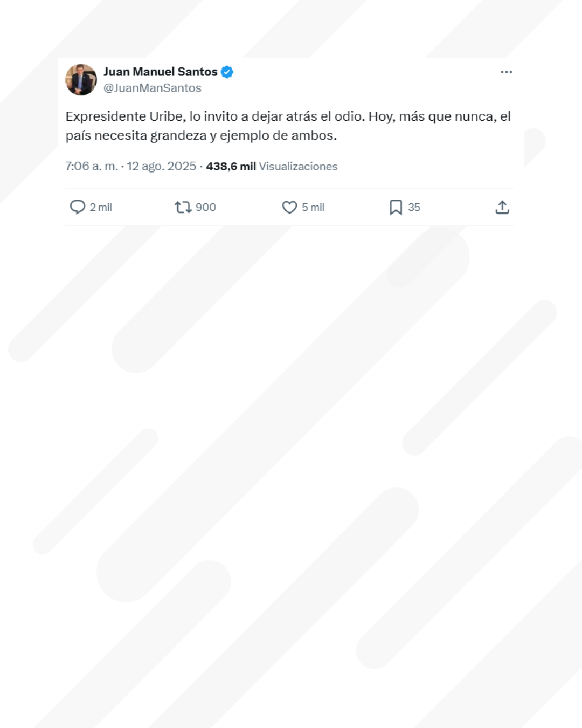The image size is (582, 728).
Task: Open Juan Manuel Santos profile picture
Action: 81,80
